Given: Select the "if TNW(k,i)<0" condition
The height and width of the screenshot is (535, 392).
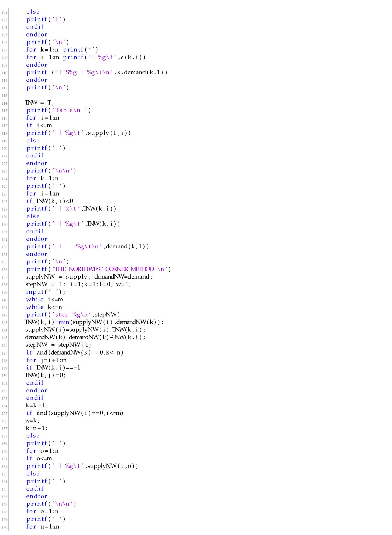Looking at the screenshot, I should (x=50, y=201).
